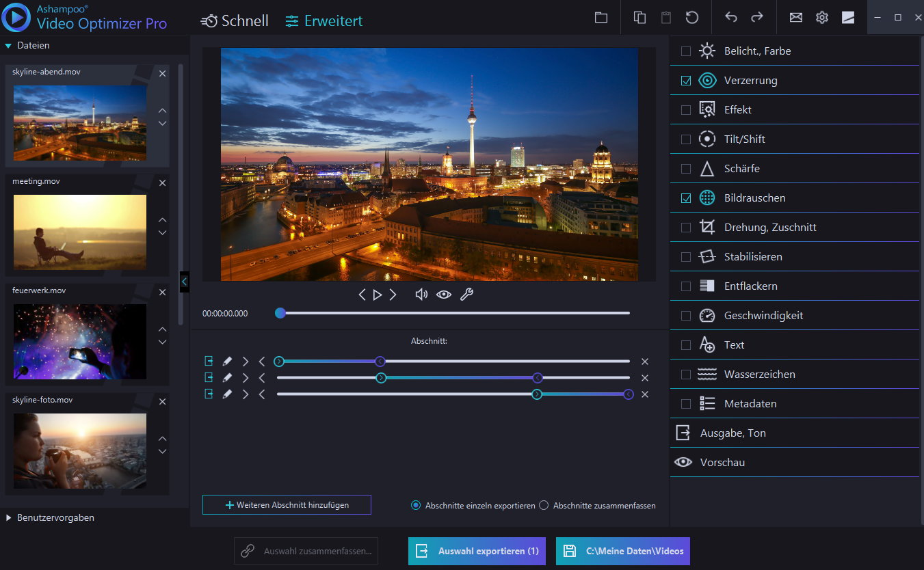
Task: Click Weiteren Abschnitt hinzufügen button
Action: pos(287,504)
